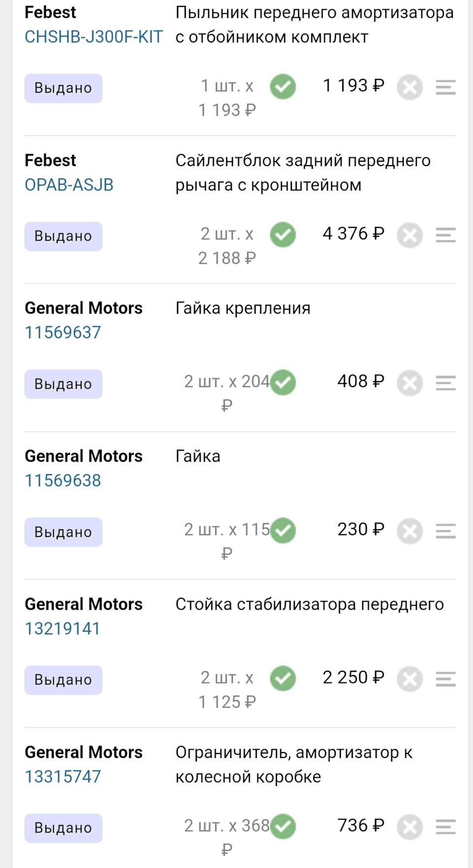Remove the CHSHB-J300F-KIT item with the X icon
This screenshot has height=868, width=473.
(410, 87)
